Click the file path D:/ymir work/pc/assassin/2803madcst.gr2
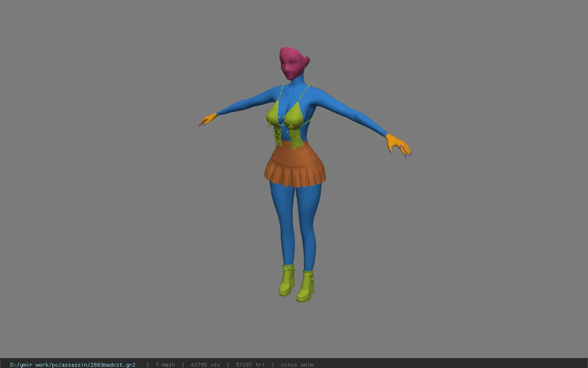The height and width of the screenshot is (368, 588). (x=73, y=365)
